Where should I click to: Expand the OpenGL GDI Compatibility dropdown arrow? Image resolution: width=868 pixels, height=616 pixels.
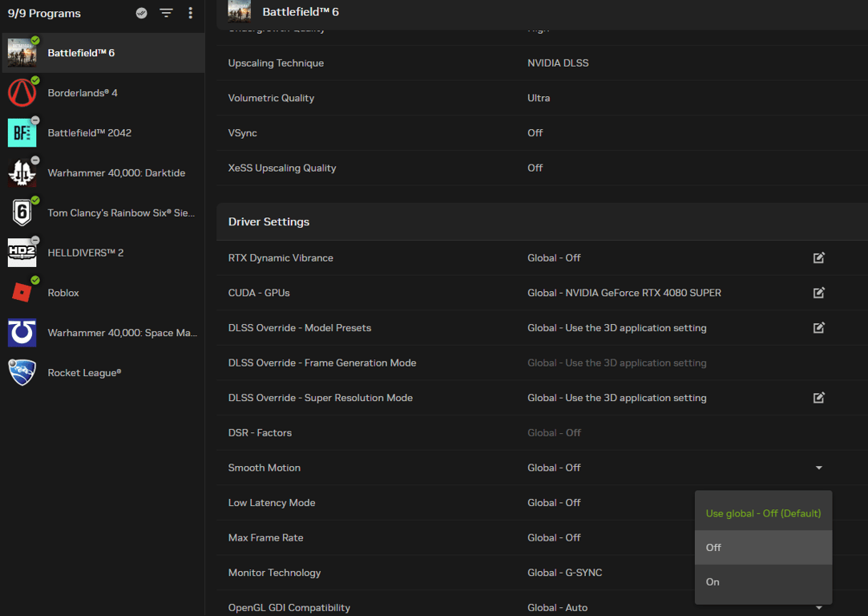pyautogui.click(x=818, y=608)
